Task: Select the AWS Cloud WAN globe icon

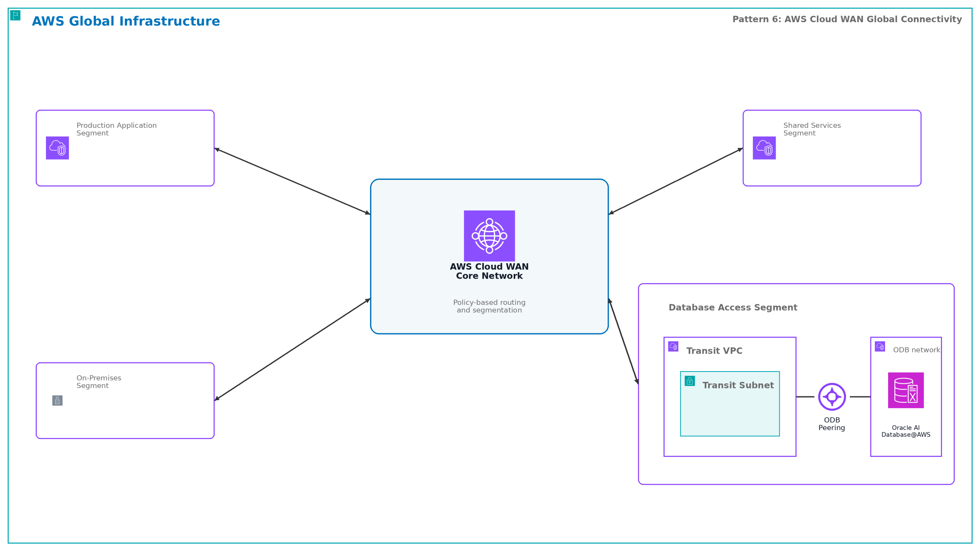Action: point(489,236)
